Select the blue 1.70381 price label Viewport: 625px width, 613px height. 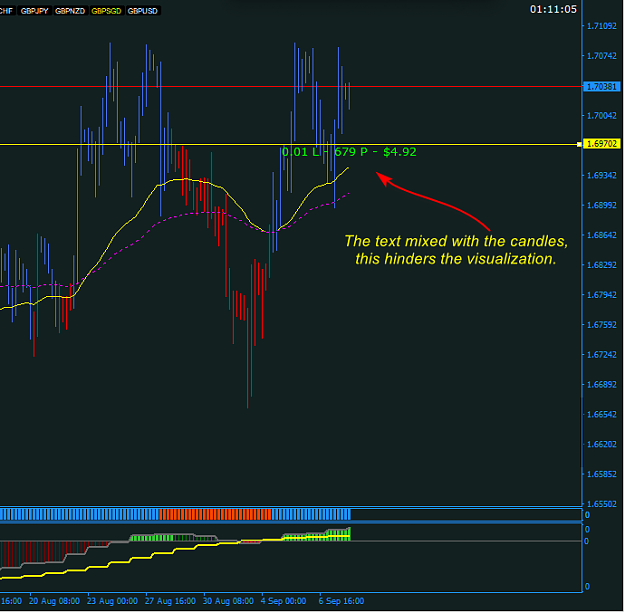601,86
